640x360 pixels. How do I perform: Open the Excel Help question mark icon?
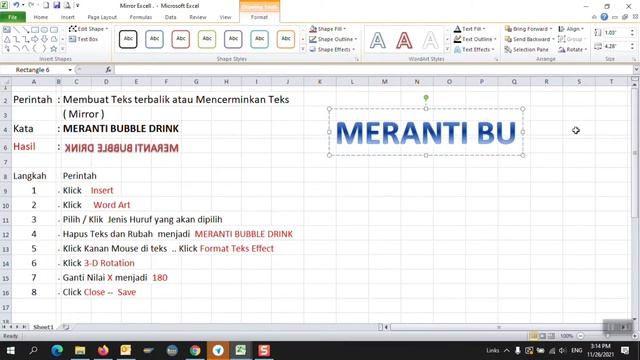(x=604, y=17)
